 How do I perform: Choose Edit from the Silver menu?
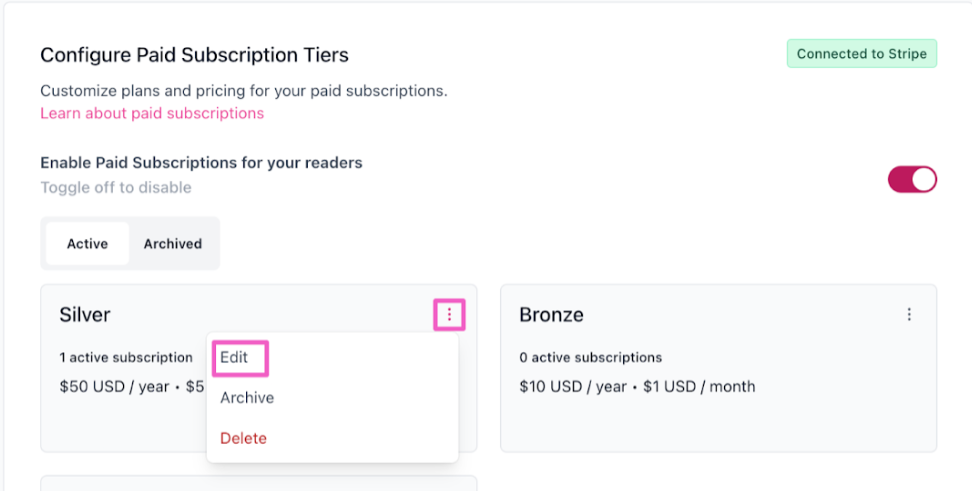[234, 357]
